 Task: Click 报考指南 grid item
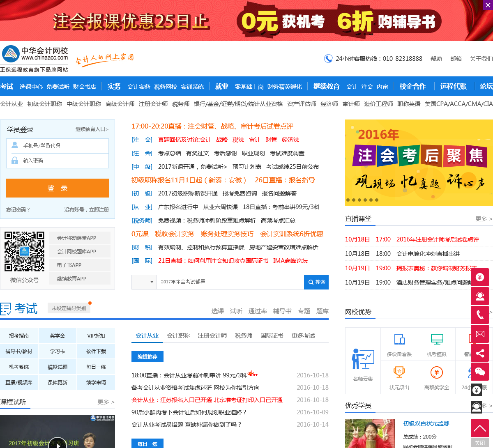click(x=19, y=335)
